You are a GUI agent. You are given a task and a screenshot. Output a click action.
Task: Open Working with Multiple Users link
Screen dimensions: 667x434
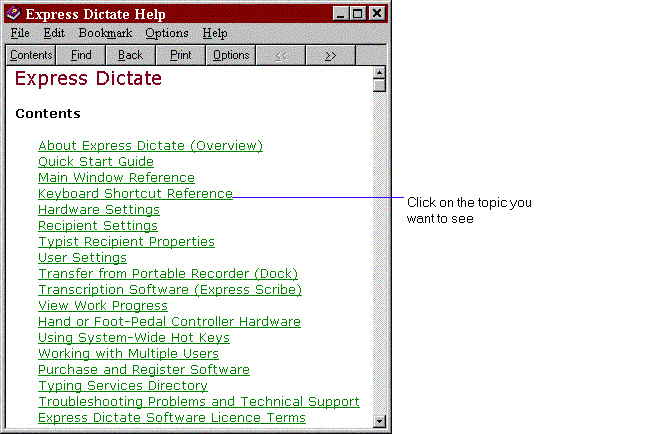pos(128,354)
